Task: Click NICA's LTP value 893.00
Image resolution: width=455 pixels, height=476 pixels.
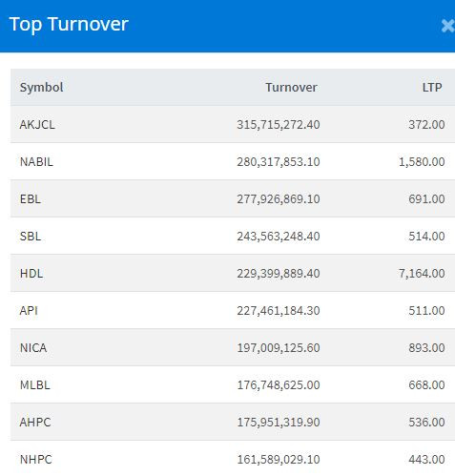Action: [x=426, y=347]
